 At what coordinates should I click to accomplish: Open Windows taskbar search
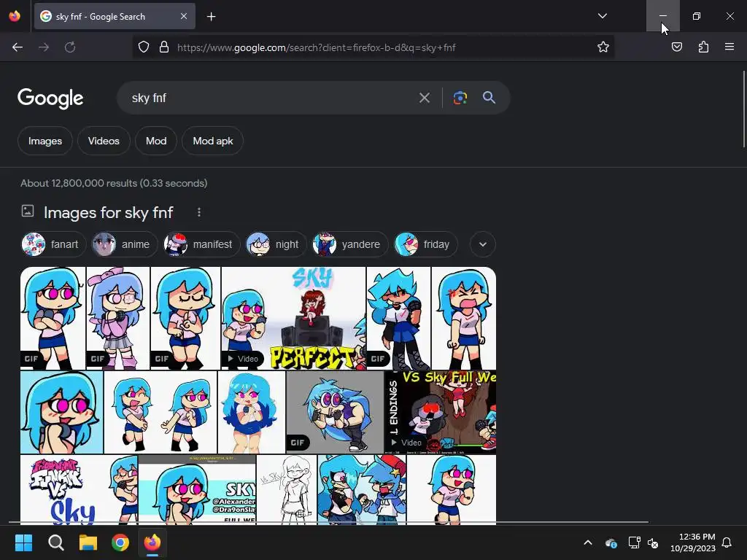(55, 542)
